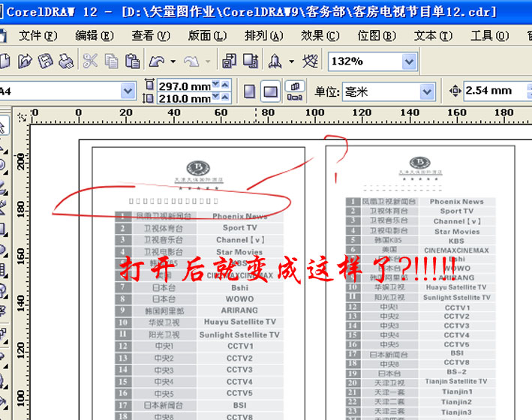Click the Paste clipboard icon
The height and width of the screenshot is (420, 532).
[x=132, y=61]
